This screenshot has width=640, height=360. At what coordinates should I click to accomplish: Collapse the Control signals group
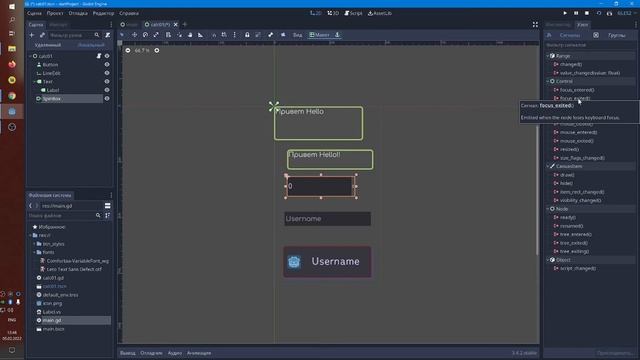click(548, 81)
